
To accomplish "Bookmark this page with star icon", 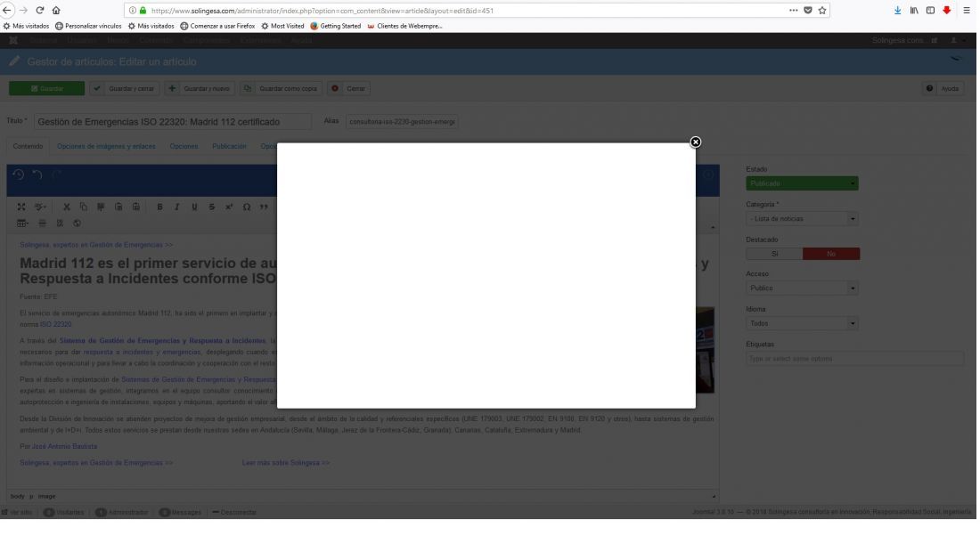I will pyautogui.click(x=822, y=10).
